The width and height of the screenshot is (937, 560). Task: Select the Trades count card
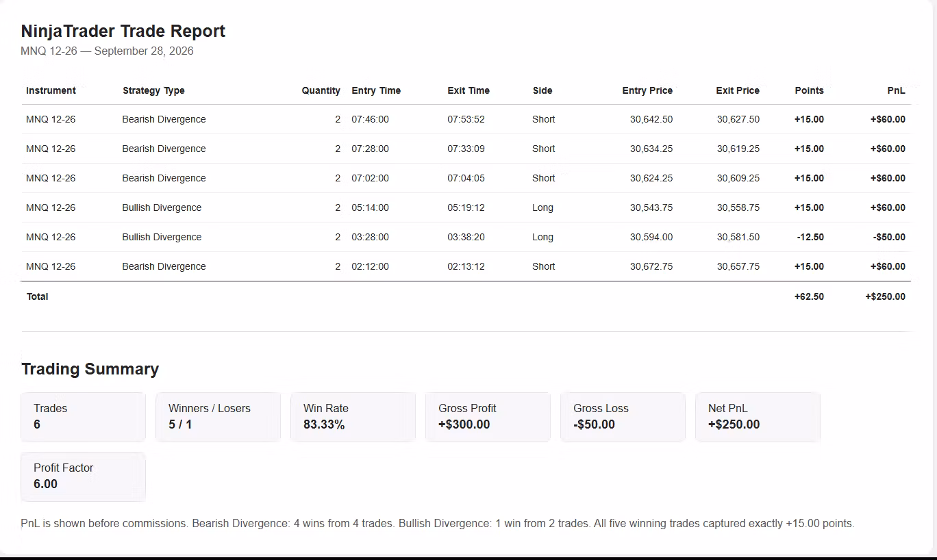click(84, 417)
